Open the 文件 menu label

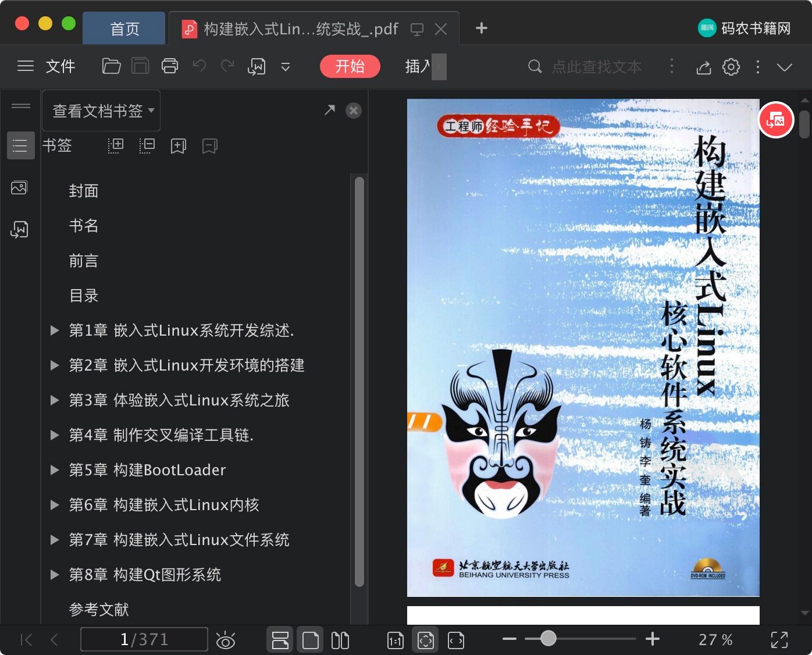pyautogui.click(x=60, y=66)
